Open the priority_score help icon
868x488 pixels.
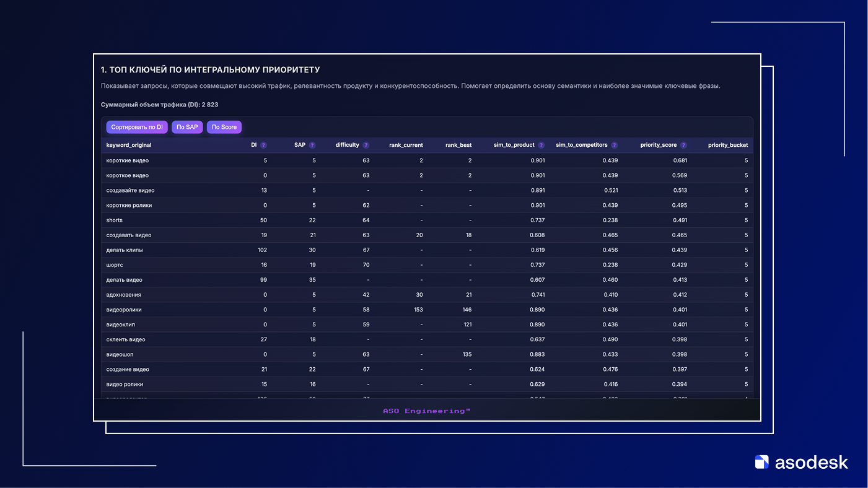(683, 146)
